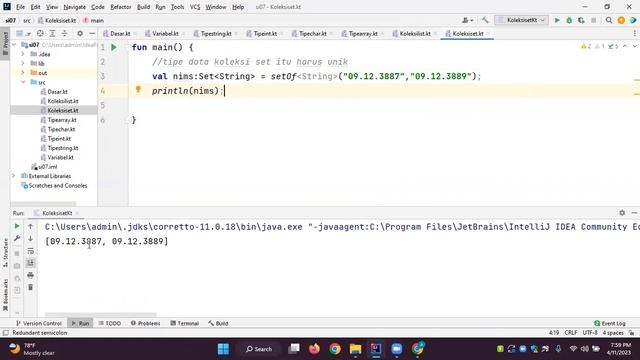
Task: Rerun KoleksisetKt in Run panel
Action: pyautogui.click(x=17, y=226)
